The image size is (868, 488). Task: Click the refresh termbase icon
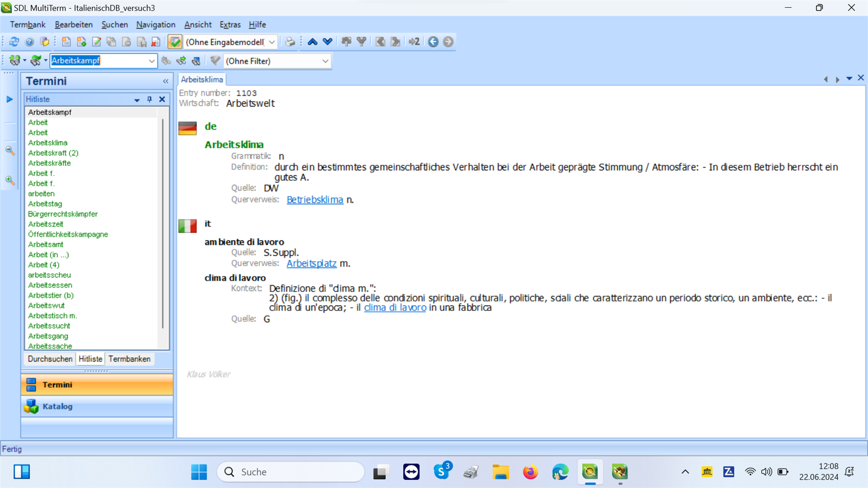tap(14, 42)
